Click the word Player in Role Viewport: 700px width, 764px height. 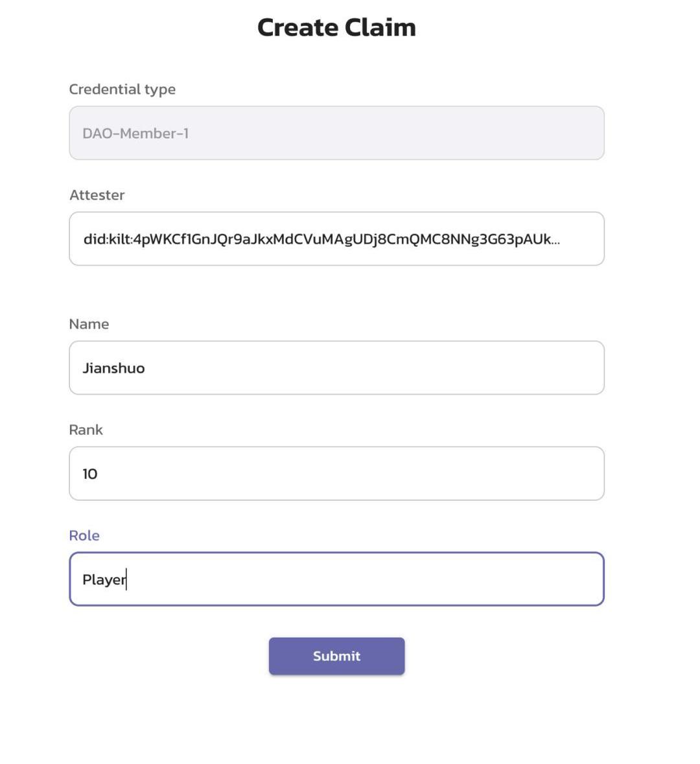click(104, 579)
